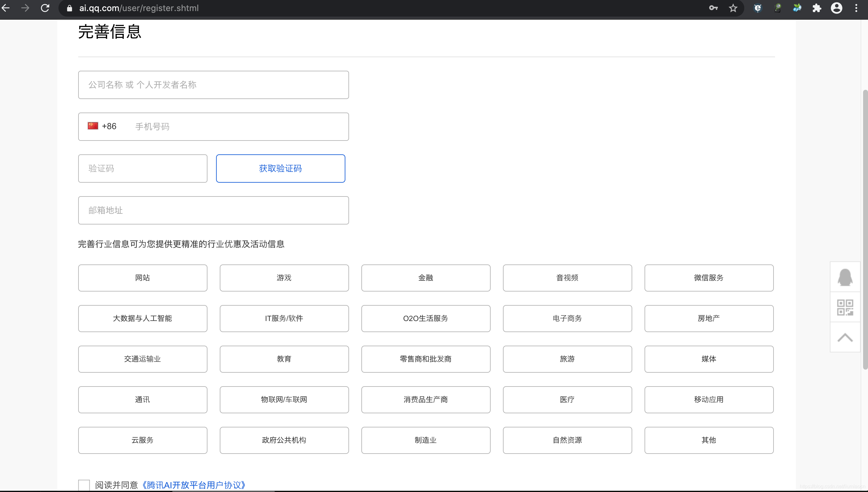Bookmark this page with star icon
The image size is (868, 492).
pyautogui.click(x=733, y=8)
